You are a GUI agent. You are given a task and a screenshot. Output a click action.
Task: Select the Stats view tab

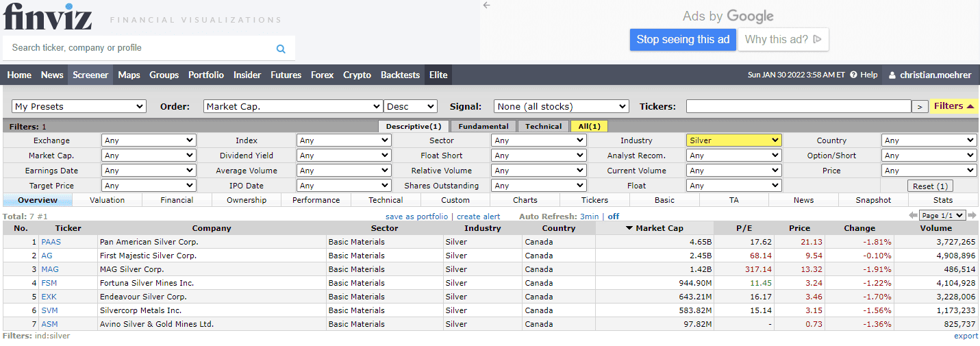pos(943,200)
